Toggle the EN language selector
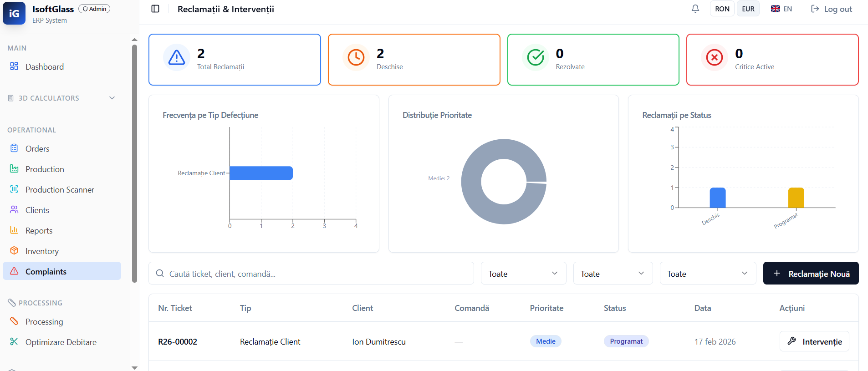This screenshot has height=371, width=868. (781, 9)
